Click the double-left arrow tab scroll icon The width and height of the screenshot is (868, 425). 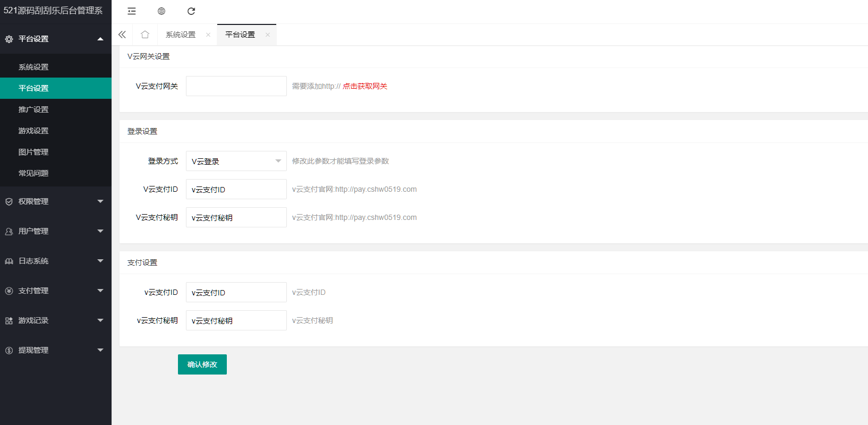point(122,35)
